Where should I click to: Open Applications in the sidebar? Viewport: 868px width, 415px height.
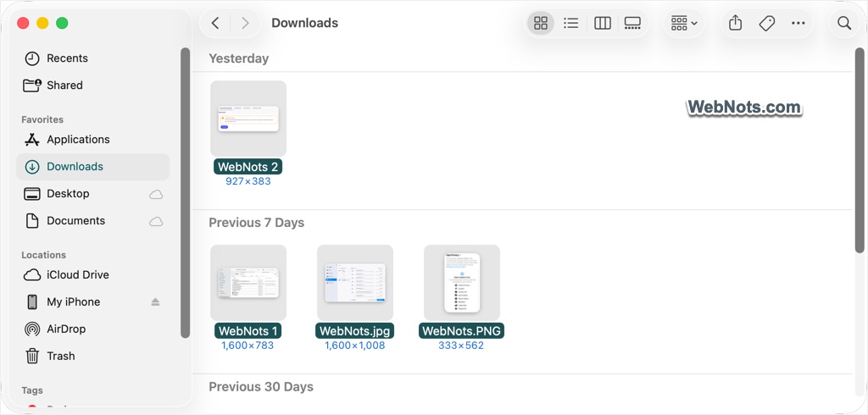pos(92,140)
